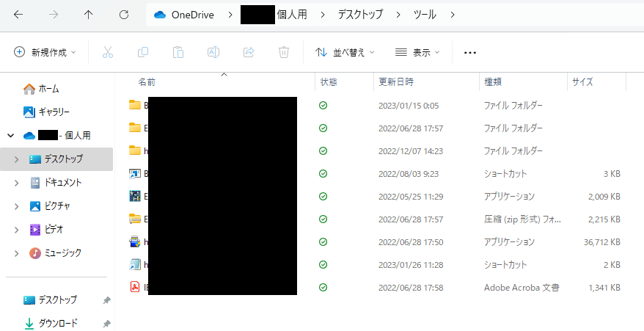Go back with the left arrow
Screen dimensions: 644x331
pyautogui.click(x=18, y=15)
